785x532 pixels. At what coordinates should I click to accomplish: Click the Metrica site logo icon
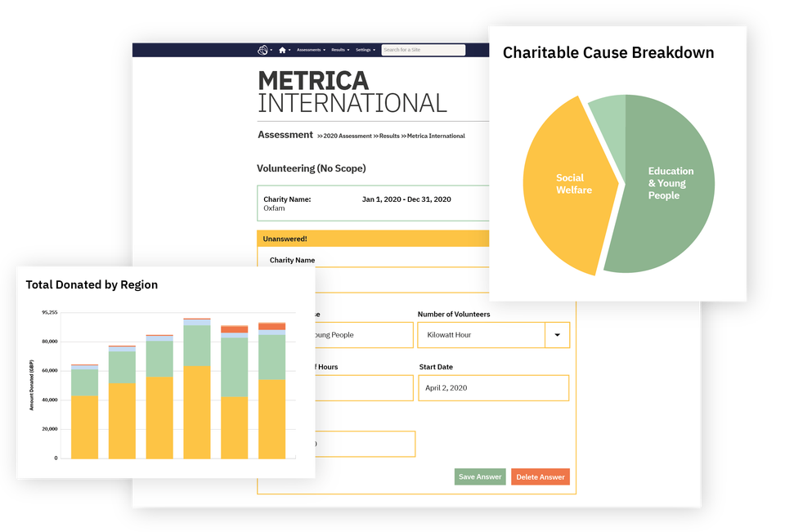[263, 50]
